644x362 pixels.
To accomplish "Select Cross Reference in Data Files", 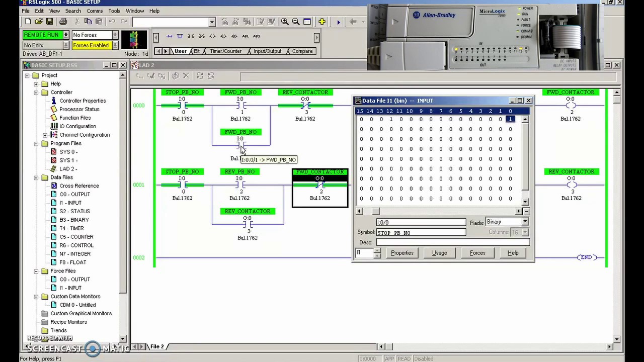I will click(x=79, y=186).
